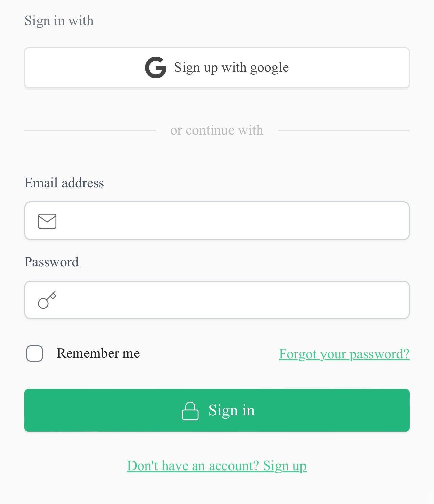Image resolution: width=434 pixels, height=504 pixels.
Task: Click the word 'google' in top button
Action: [x=269, y=68]
